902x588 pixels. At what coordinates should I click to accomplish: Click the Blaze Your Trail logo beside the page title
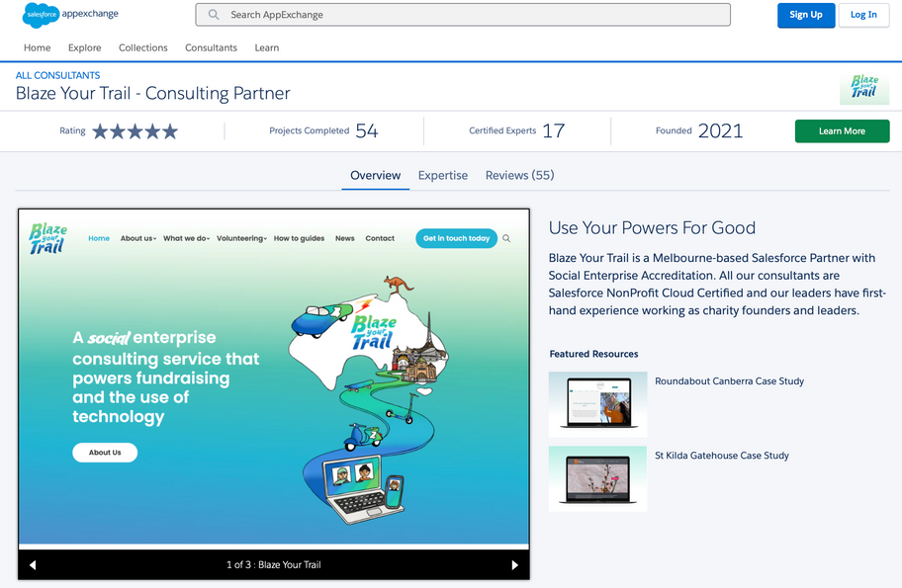pyautogui.click(x=864, y=86)
